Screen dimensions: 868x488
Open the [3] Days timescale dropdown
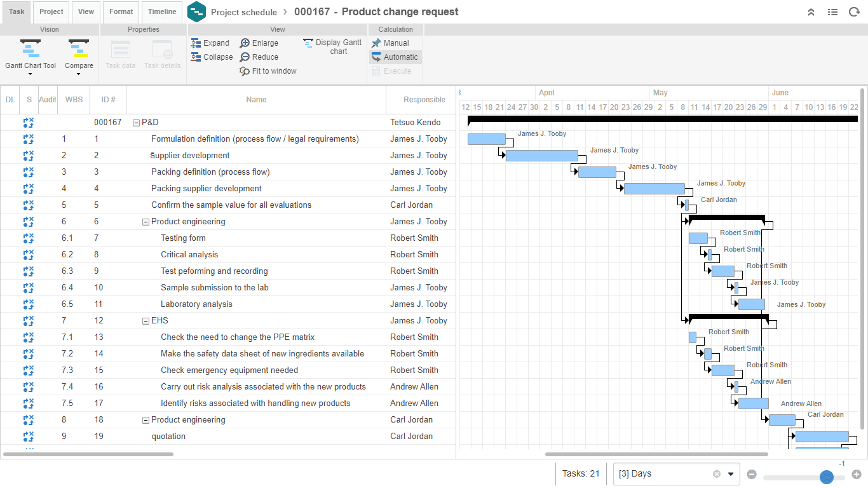click(729, 473)
